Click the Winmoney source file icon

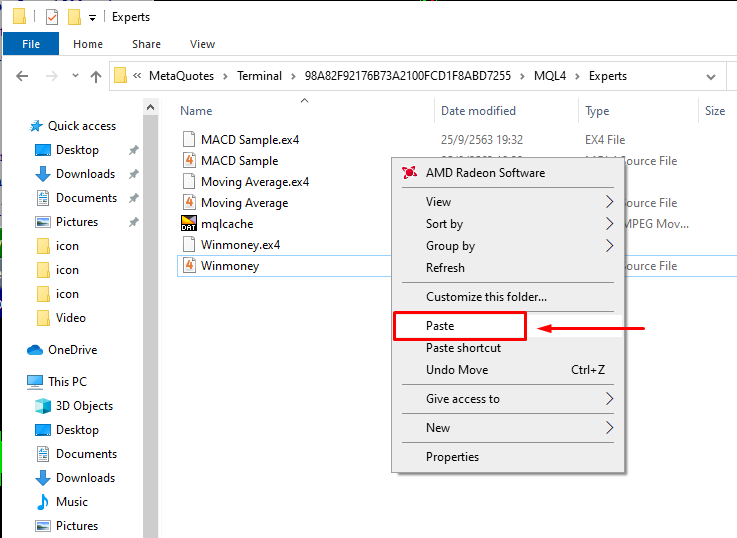coord(190,266)
